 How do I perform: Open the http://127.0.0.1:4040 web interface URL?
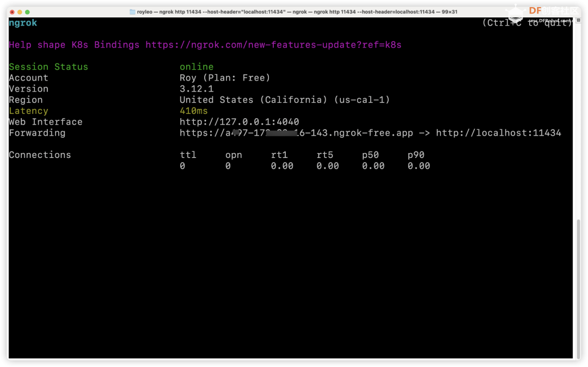[239, 122]
